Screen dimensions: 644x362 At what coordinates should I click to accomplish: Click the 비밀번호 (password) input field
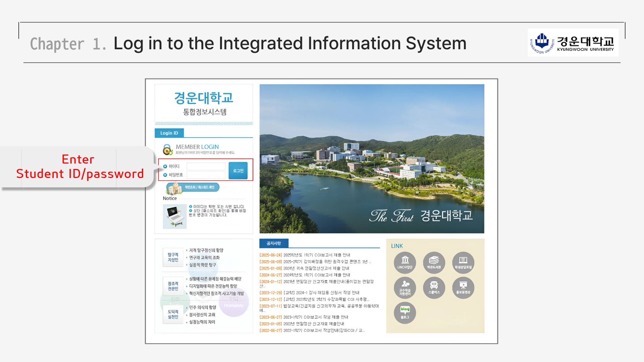206,175
